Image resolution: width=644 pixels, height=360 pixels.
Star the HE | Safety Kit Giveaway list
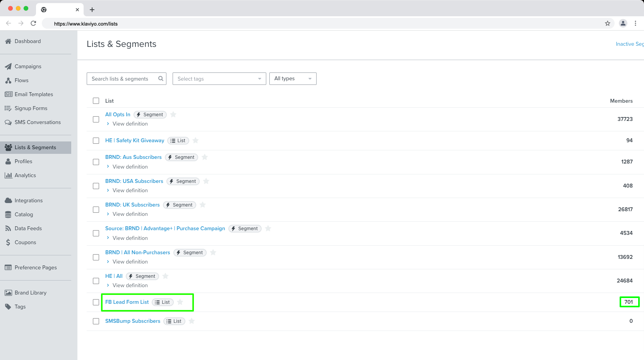(195, 140)
